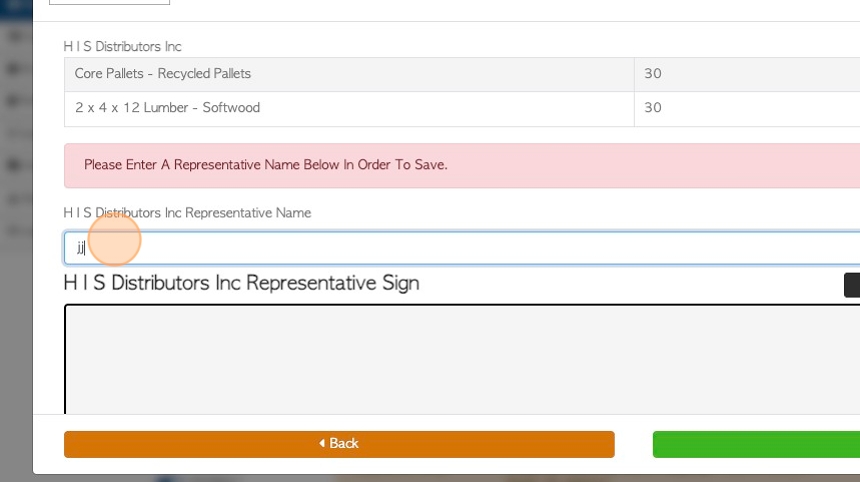Image resolution: width=860 pixels, height=482 pixels.
Task: Go back using the orange Back button
Action: pos(339,444)
